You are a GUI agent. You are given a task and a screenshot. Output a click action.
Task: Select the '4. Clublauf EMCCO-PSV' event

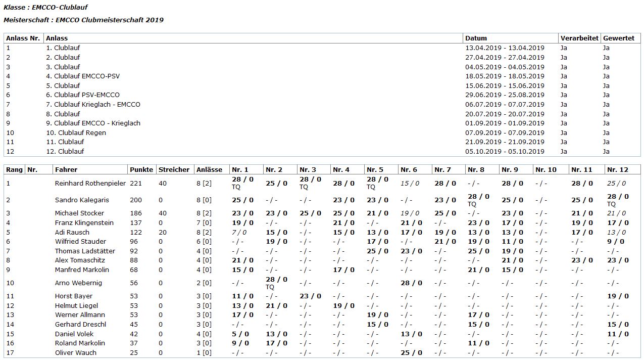[x=83, y=76]
